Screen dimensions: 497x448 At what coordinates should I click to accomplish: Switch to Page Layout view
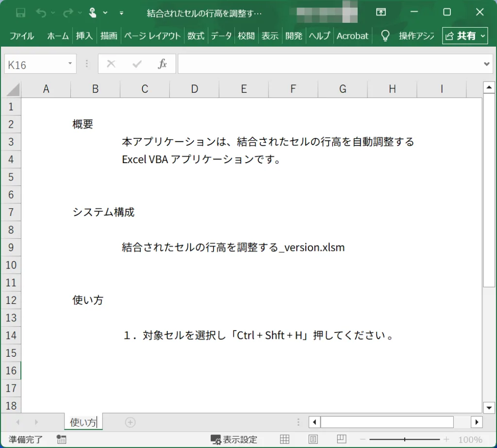tap(313, 439)
